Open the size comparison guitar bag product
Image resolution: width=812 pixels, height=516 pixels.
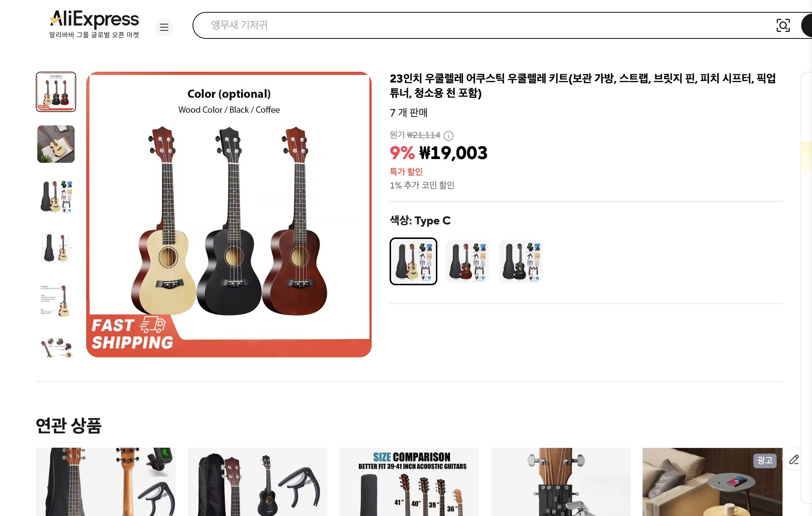pos(409,482)
